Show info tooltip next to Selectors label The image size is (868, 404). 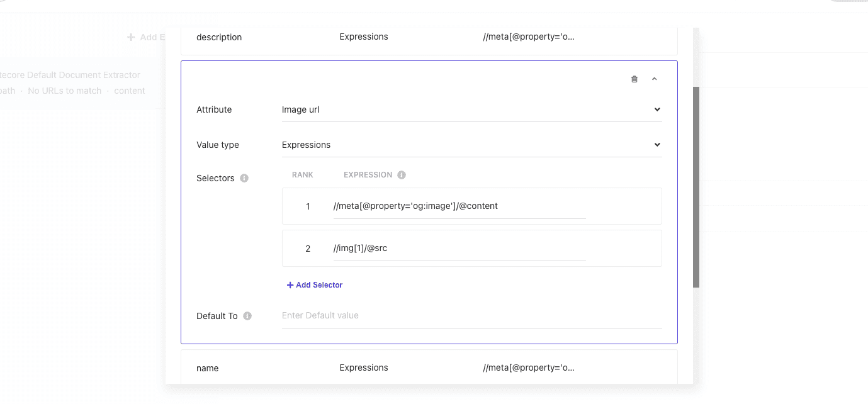point(244,178)
